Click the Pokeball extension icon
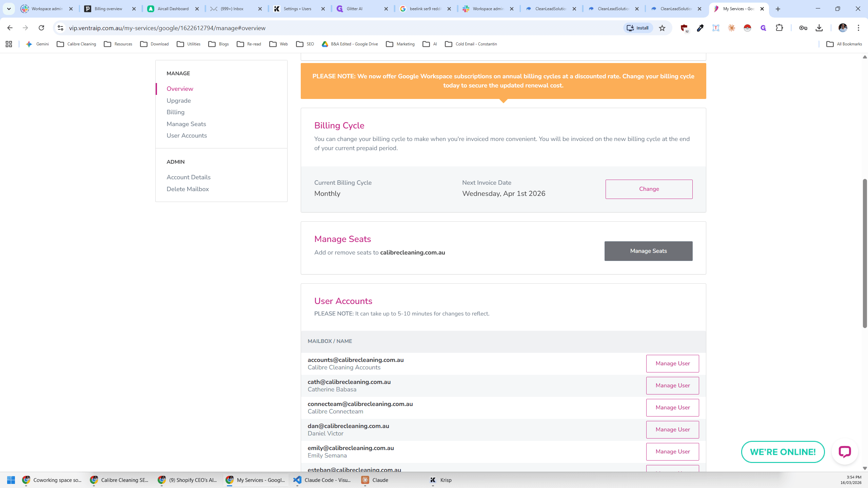The height and width of the screenshot is (488, 868). [x=747, y=28]
